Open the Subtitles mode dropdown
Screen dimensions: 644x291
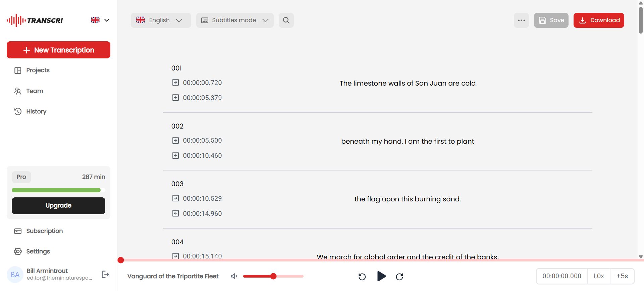coord(235,20)
